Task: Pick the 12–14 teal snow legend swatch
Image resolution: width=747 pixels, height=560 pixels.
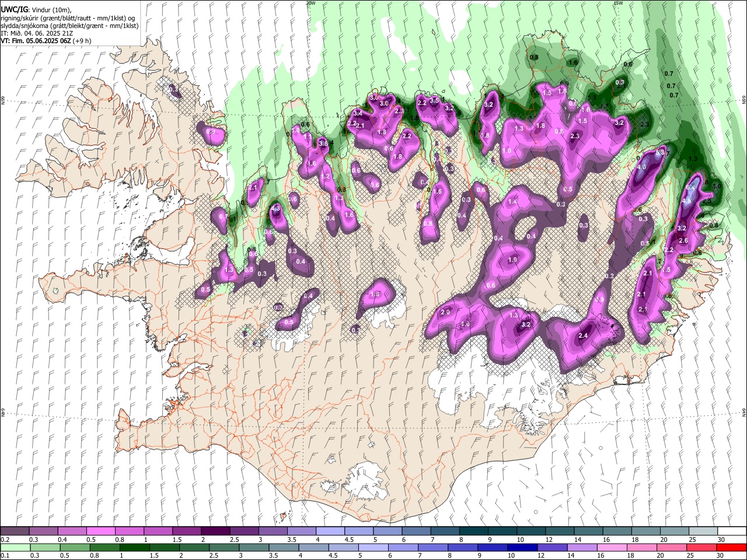Action: [559, 531]
